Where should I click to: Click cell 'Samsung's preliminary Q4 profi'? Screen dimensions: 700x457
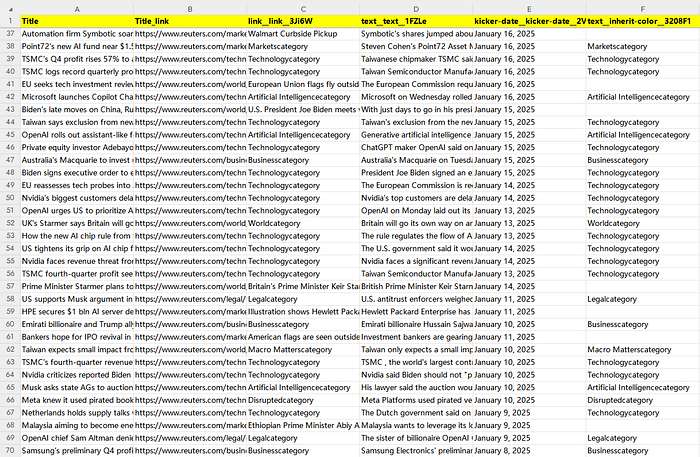click(77, 451)
